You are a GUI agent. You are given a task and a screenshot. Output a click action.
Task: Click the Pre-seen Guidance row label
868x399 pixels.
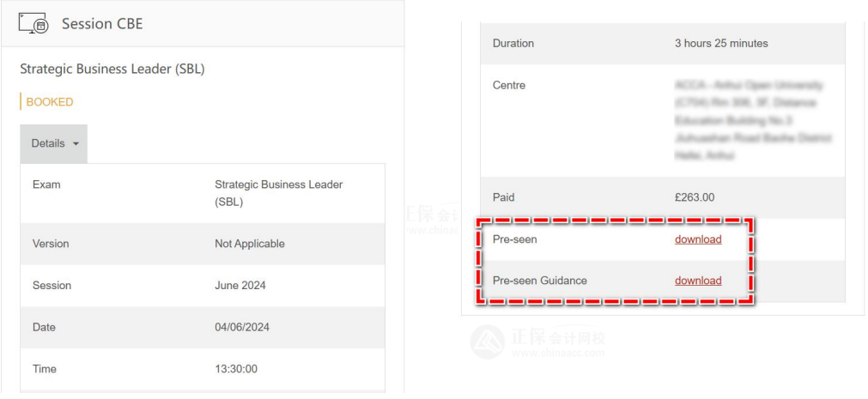click(x=539, y=281)
